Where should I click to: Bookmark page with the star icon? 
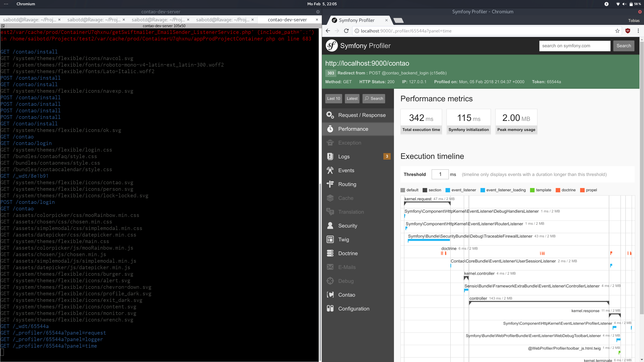(x=617, y=31)
